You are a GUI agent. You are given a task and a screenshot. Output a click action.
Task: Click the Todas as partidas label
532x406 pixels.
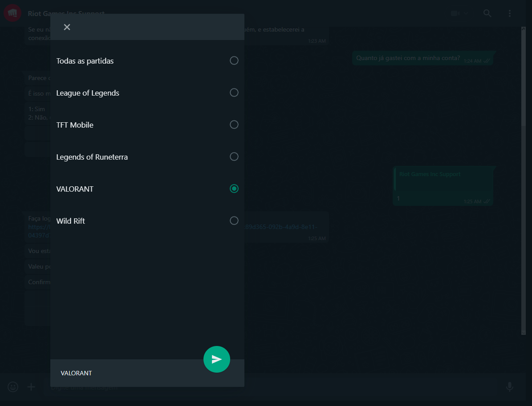[x=85, y=61]
